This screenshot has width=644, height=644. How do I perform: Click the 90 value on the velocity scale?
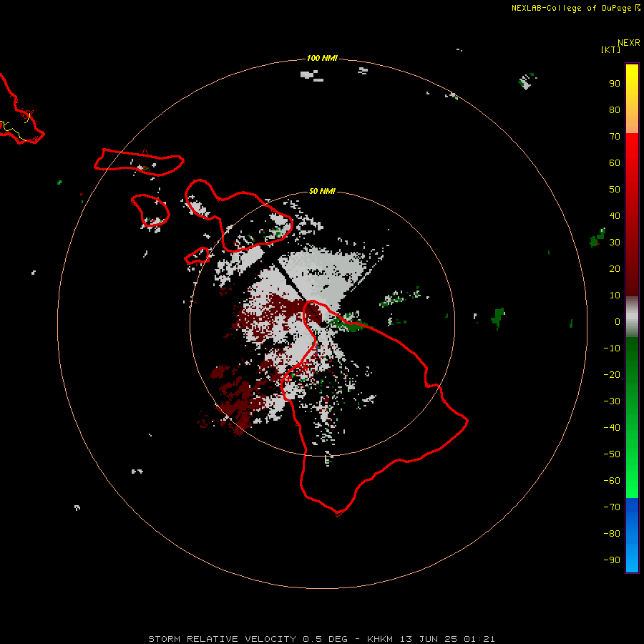tap(615, 84)
